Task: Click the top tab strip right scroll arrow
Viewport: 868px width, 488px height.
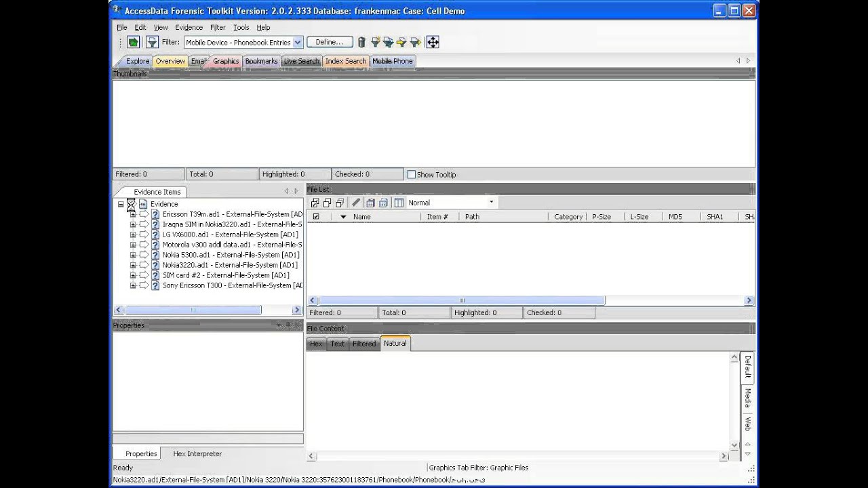Action: 748,60
